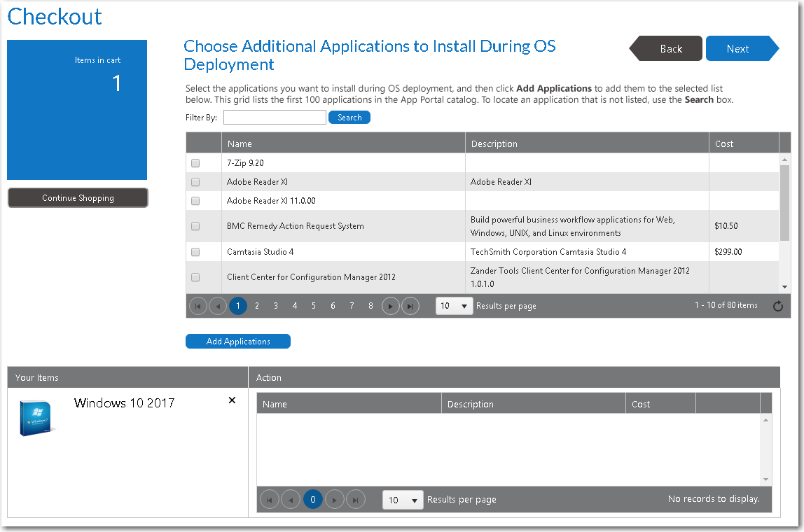Tick the BMC Remedy Action Request System checkbox
The width and height of the screenshot is (804, 532).
point(195,227)
